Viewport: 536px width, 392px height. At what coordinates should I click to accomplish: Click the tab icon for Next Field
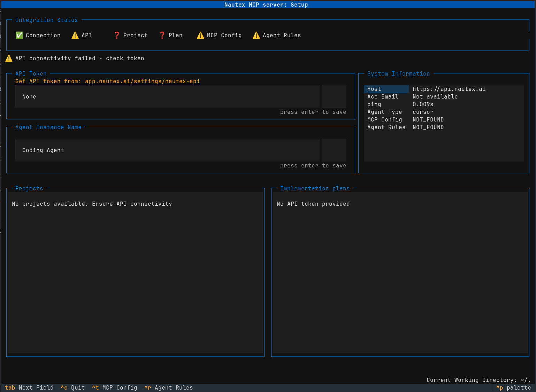pyautogui.click(x=10, y=387)
